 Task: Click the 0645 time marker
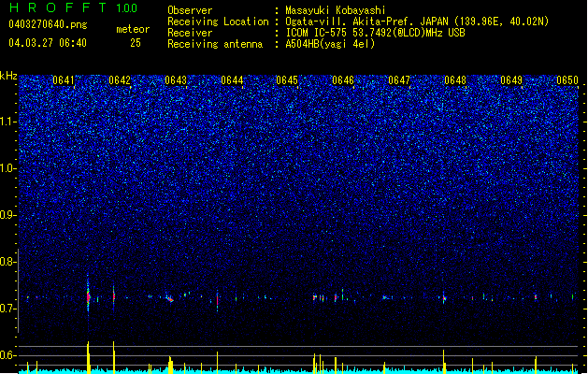click(x=287, y=80)
